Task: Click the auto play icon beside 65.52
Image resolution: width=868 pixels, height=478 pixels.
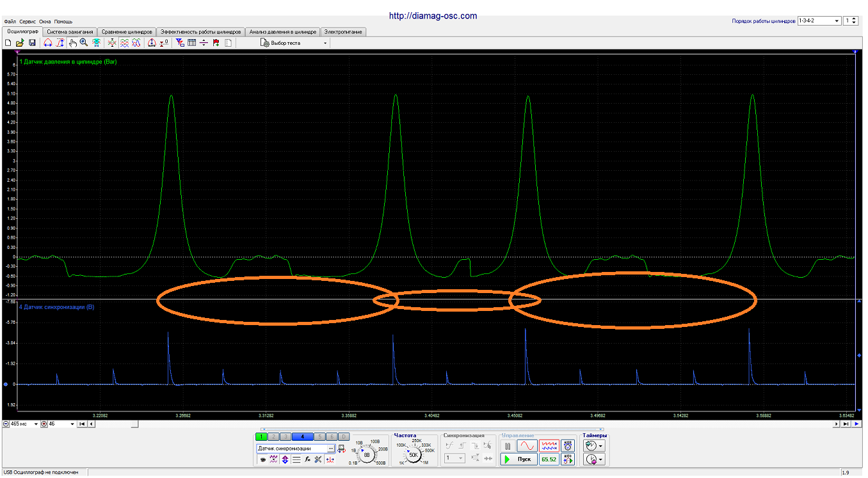Action: pyautogui.click(x=567, y=459)
